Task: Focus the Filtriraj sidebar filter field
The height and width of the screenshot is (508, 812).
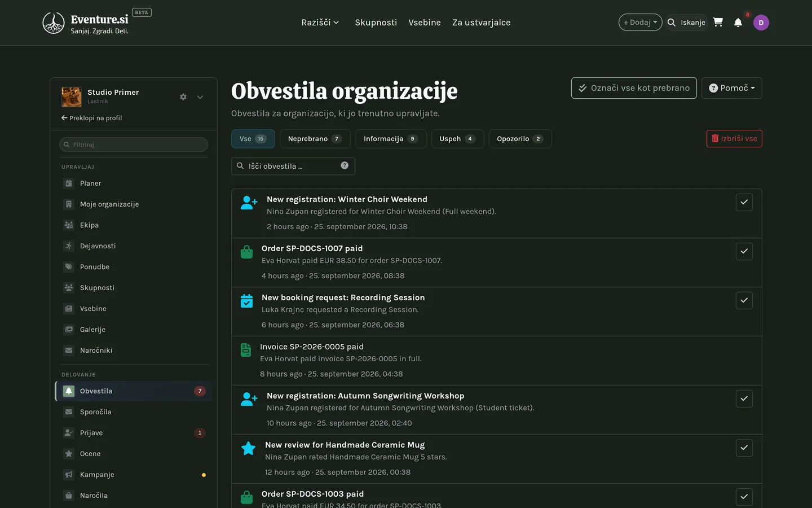Action: tap(134, 144)
